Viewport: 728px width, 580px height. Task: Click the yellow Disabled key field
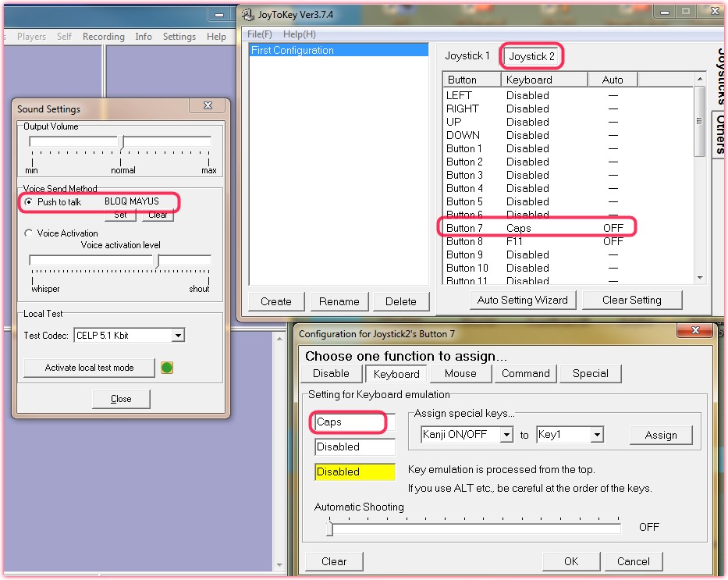354,471
